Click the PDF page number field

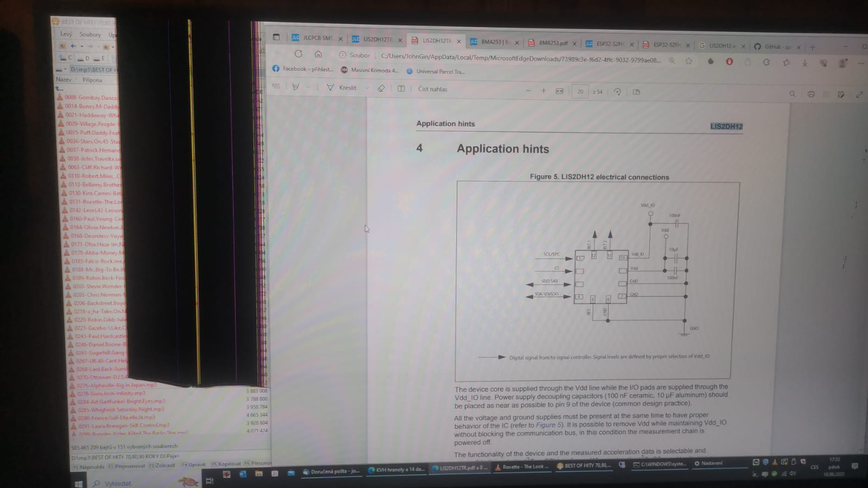(580, 92)
